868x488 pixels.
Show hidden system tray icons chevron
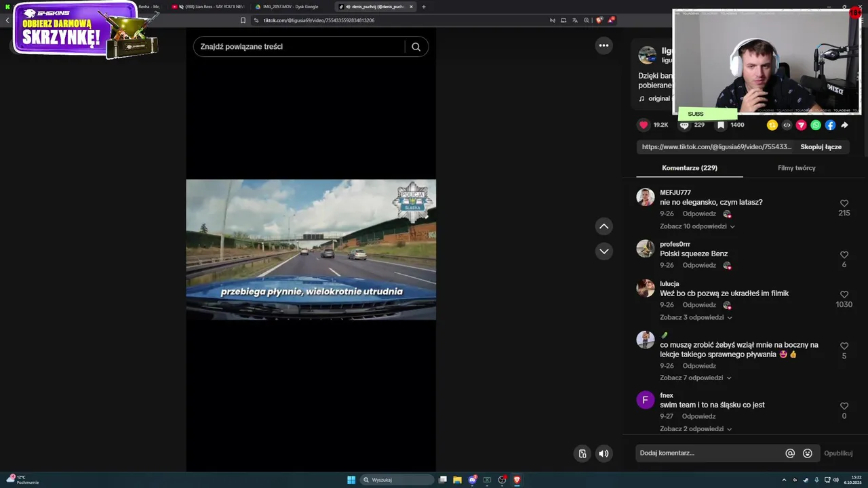[x=785, y=480]
